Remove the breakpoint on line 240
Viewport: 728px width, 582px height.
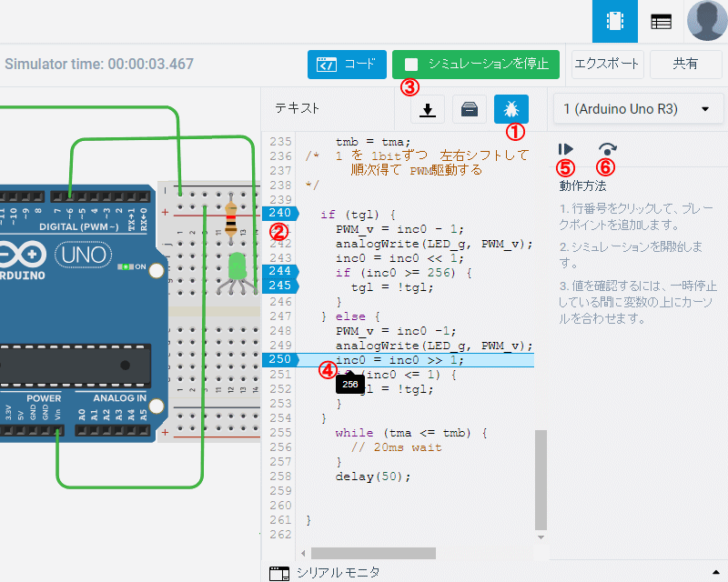tap(279, 214)
